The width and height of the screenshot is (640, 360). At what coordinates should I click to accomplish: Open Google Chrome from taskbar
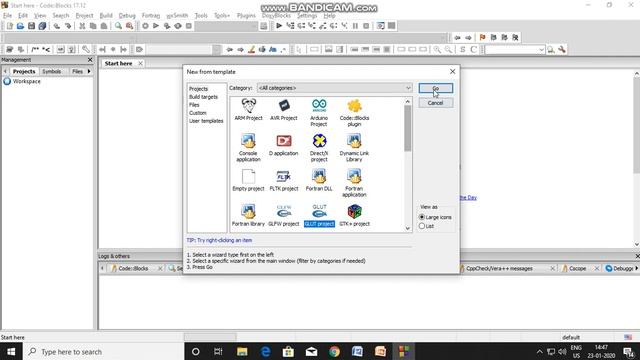[334, 351]
